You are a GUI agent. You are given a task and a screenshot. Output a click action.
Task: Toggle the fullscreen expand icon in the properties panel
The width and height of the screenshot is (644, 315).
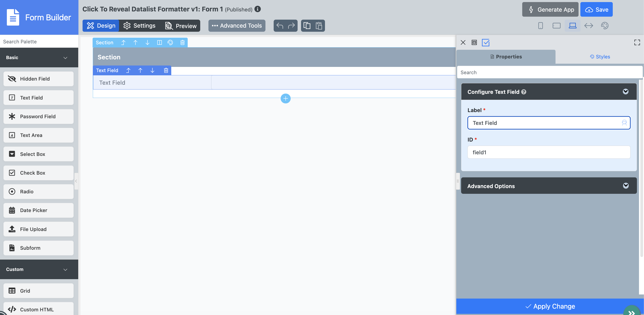click(x=637, y=42)
